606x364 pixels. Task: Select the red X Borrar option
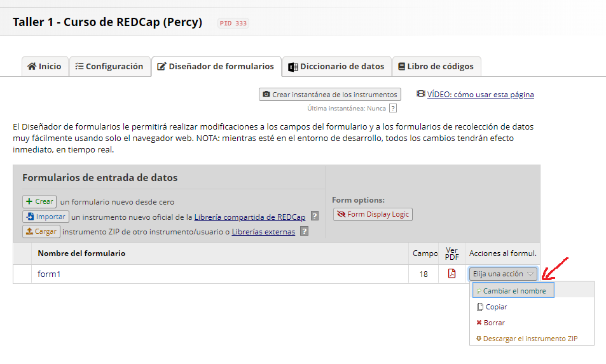point(491,323)
